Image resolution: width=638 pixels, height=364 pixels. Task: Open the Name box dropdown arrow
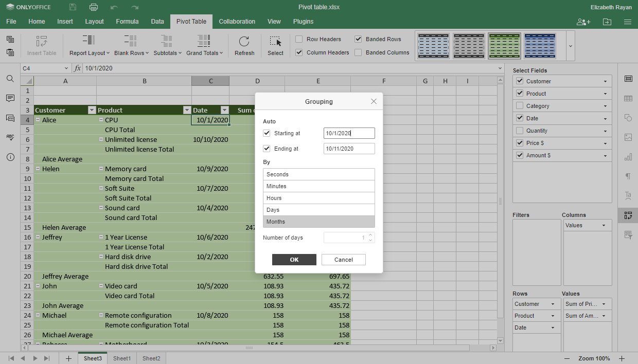[x=66, y=68]
